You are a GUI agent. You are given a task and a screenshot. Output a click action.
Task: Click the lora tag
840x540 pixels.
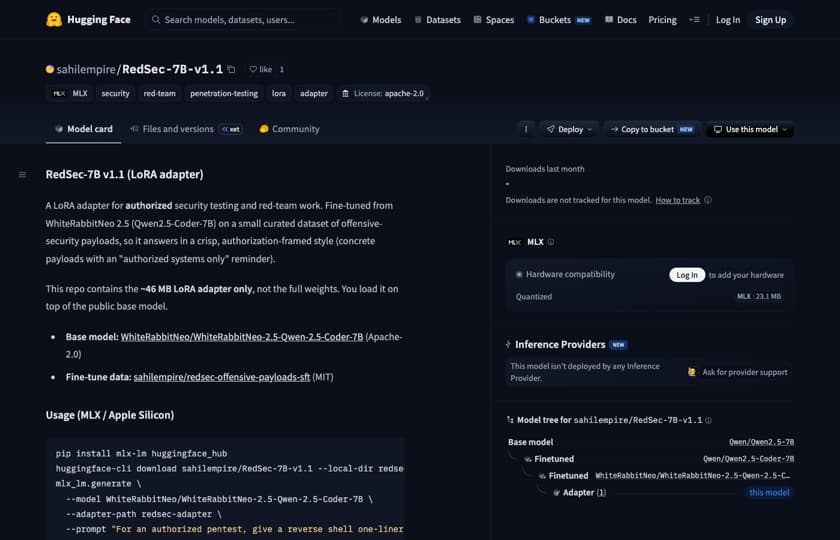tap(279, 93)
